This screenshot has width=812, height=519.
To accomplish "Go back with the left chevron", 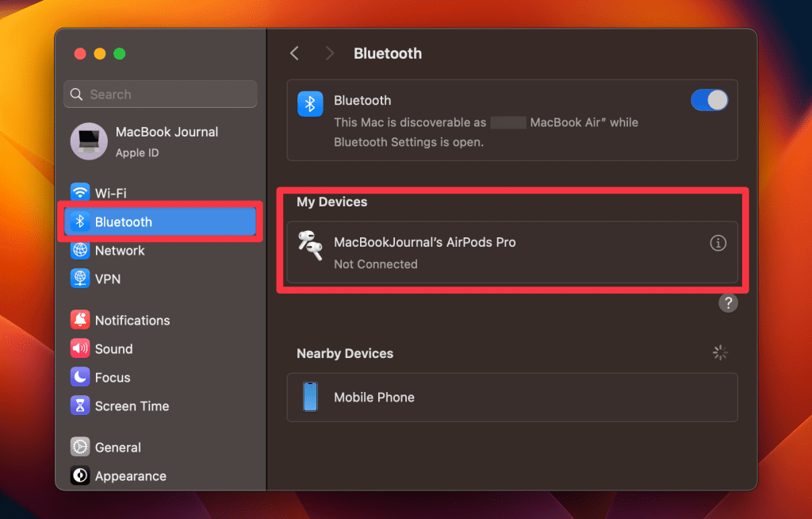I will [294, 53].
